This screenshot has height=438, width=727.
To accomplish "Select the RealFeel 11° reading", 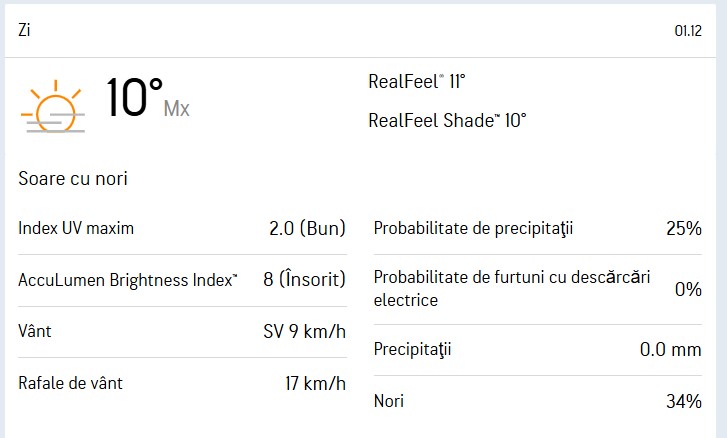I will (x=417, y=82).
